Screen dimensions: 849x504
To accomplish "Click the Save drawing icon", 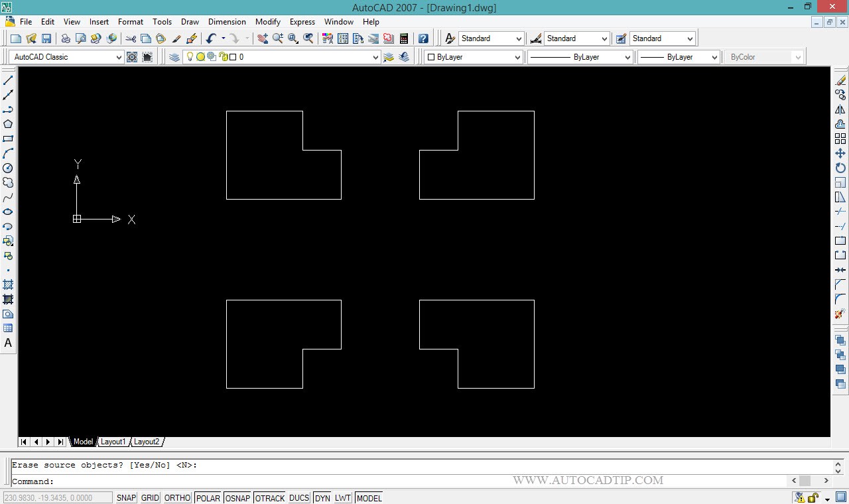I will tap(46, 38).
